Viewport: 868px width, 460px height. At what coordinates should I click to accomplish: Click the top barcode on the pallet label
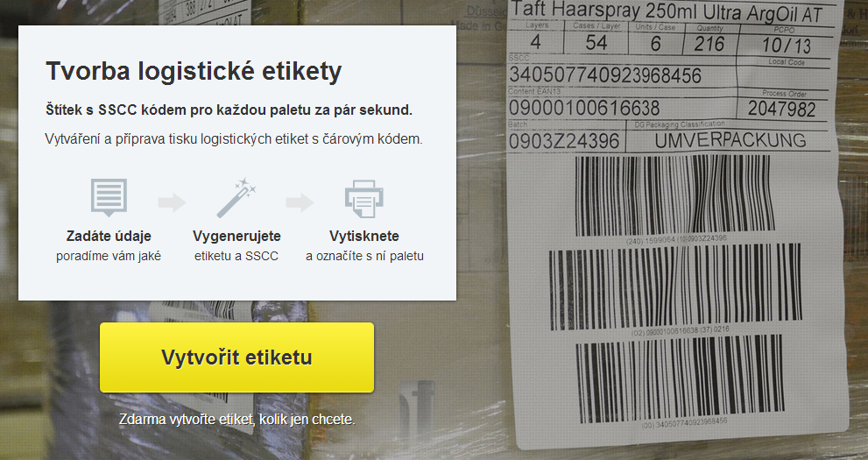(x=674, y=195)
